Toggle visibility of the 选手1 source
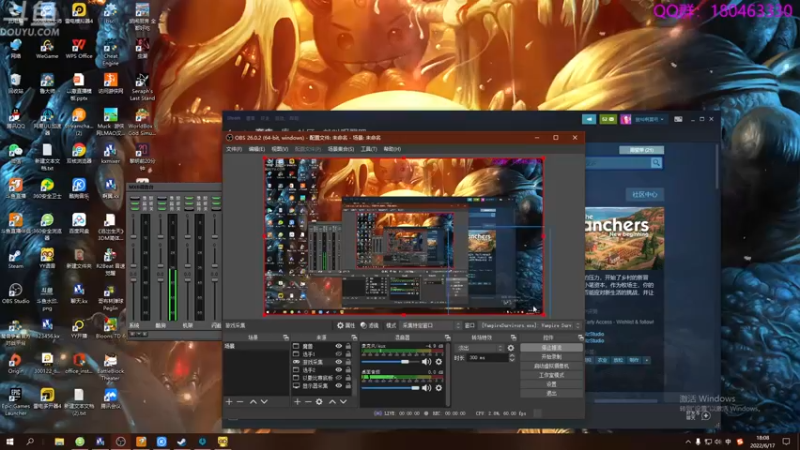Image resolution: width=800 pixels, height=450 pixels. click(x=338, y=354)
